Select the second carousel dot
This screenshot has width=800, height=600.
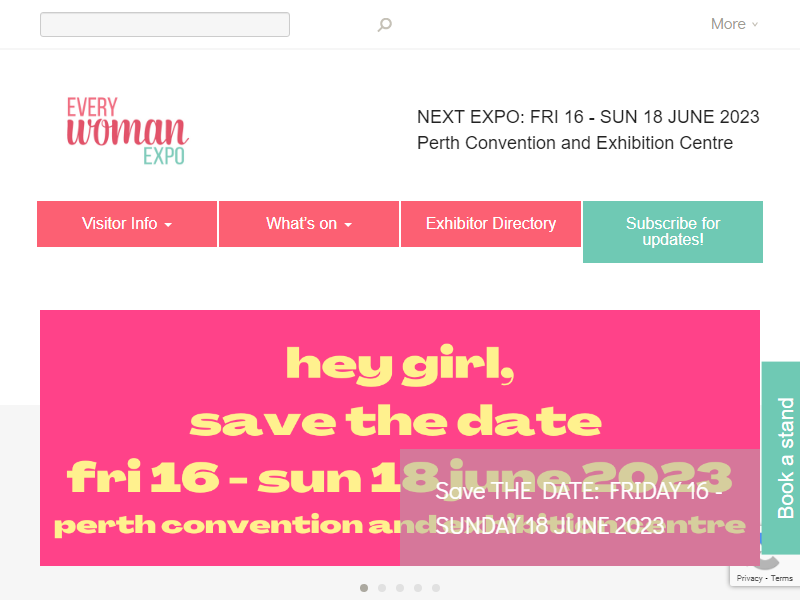(x=382, y=588)
